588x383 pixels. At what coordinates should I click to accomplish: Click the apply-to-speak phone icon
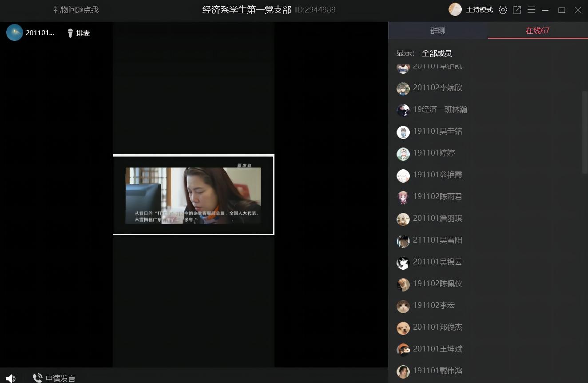coord(38,378)
